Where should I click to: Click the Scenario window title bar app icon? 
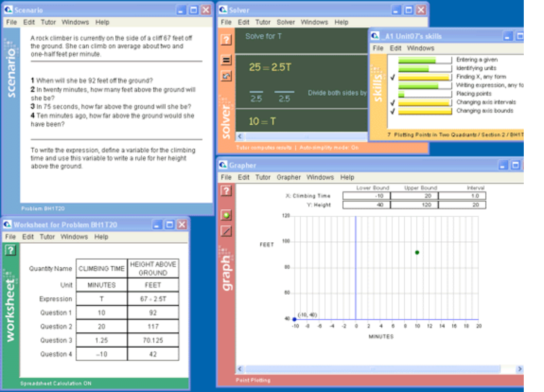coord(8,10)
